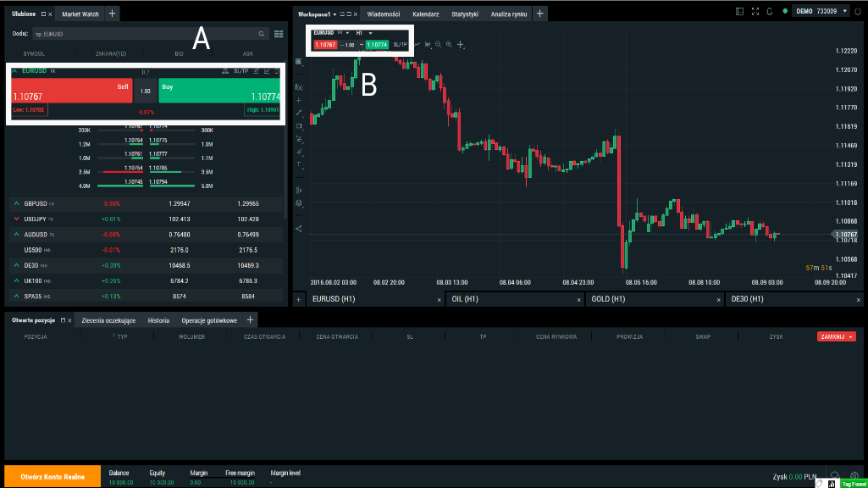
Task: Open the DEMO 733009 account dropdown
Action: tap(821, 11)
